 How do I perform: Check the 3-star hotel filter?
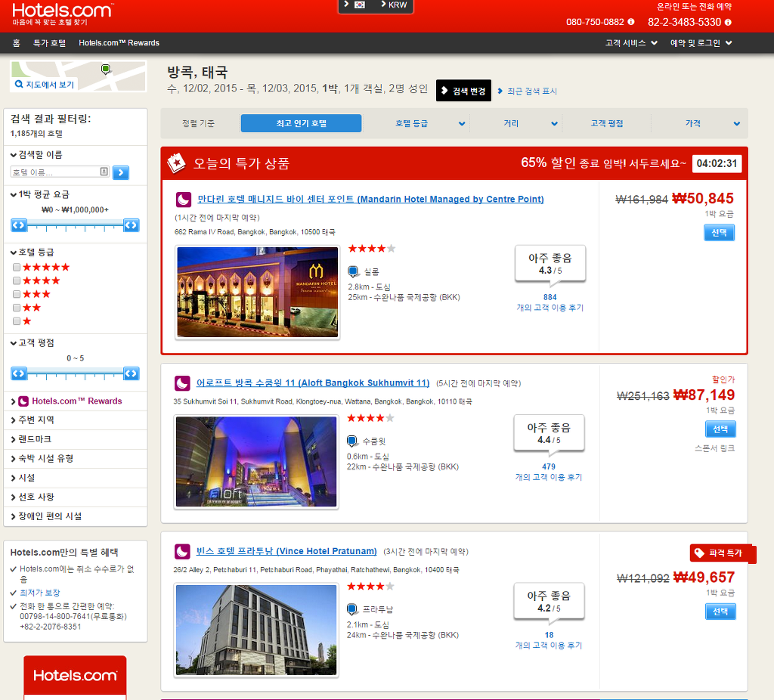click(17, 294)
